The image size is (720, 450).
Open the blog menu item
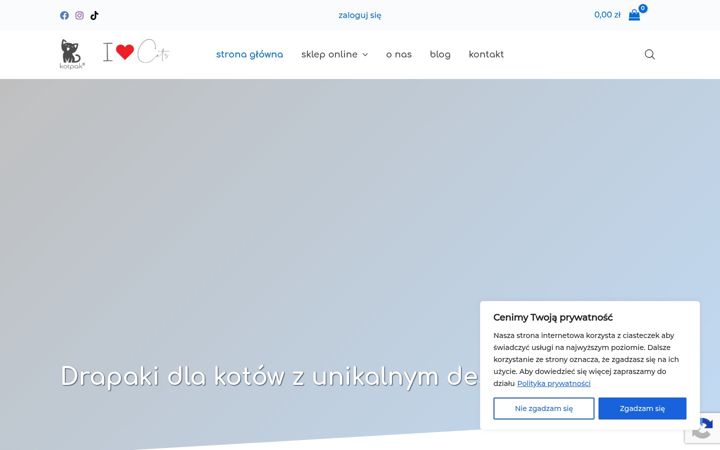click(440, 54)
